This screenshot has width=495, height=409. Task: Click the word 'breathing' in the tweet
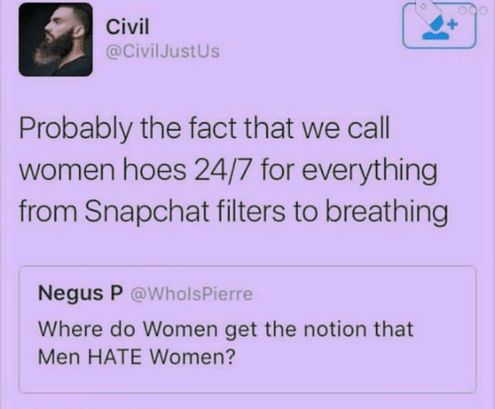coord(386,211)
